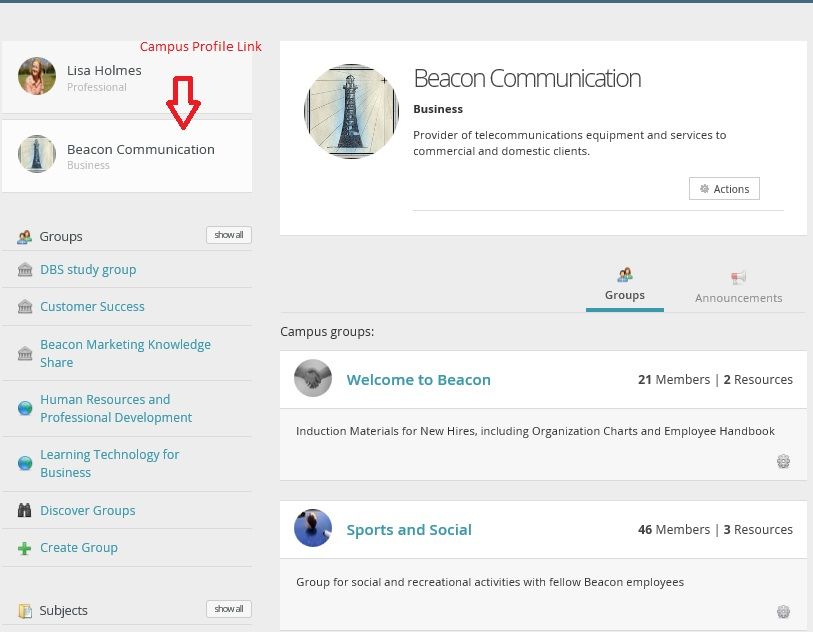
Task: Click Sports and Social group thumbnail
Action: [x=313, y=528]
